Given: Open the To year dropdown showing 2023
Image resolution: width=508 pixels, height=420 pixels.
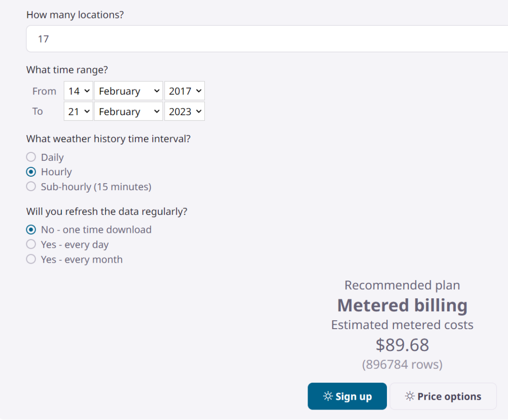Looking at the screenshot, I should click(184, 111).
